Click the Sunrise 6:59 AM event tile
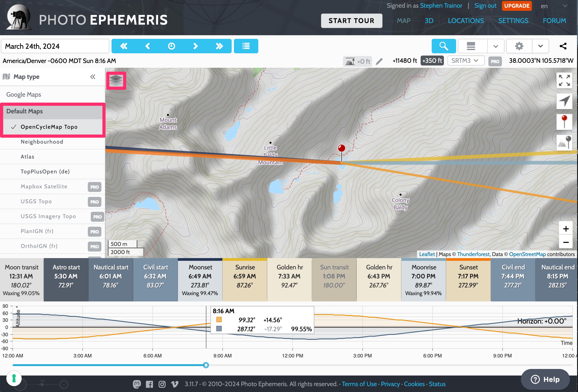The image size is (578, 392). (245, 280)
